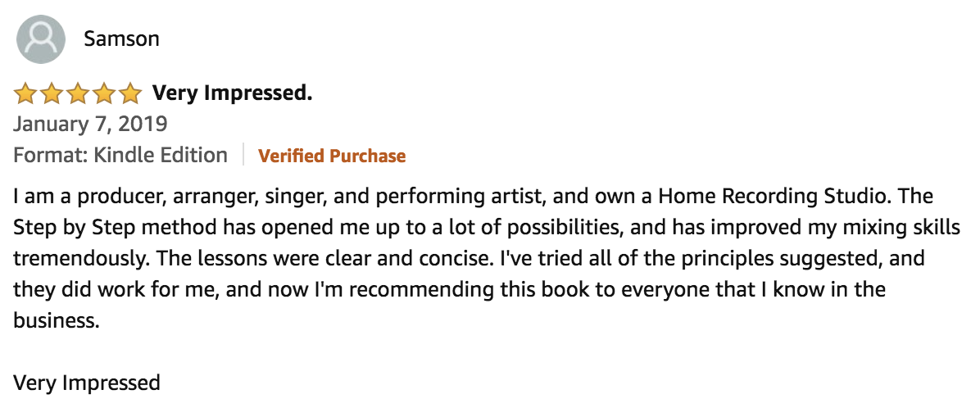Open Samson's reviewer profile name
Screen dimensions: 980x408
(x=121, y=39)
